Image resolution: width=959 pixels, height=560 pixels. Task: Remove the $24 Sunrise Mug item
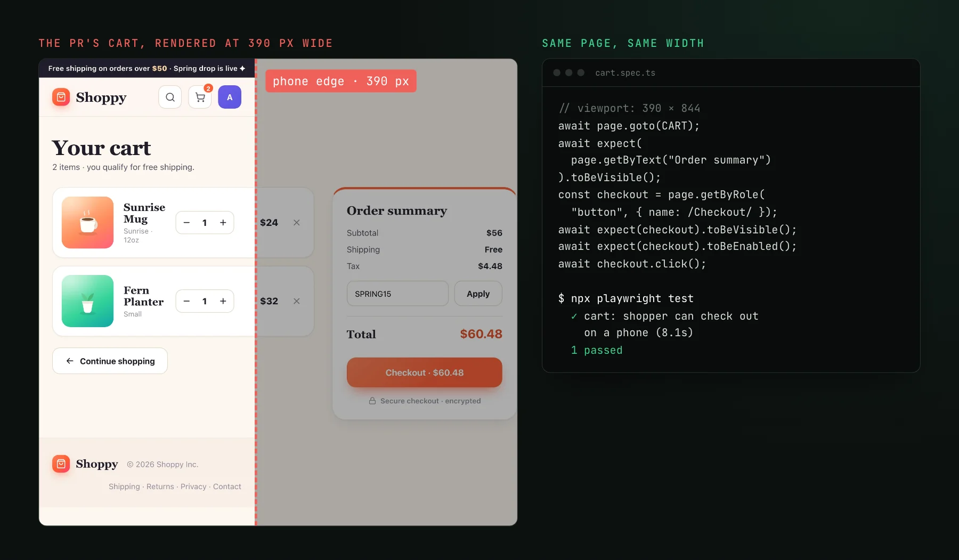[x=297, y=223]
